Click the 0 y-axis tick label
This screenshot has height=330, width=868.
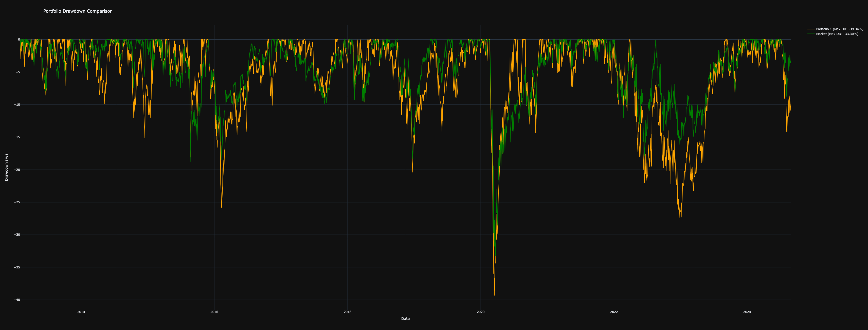pos(19,39)
